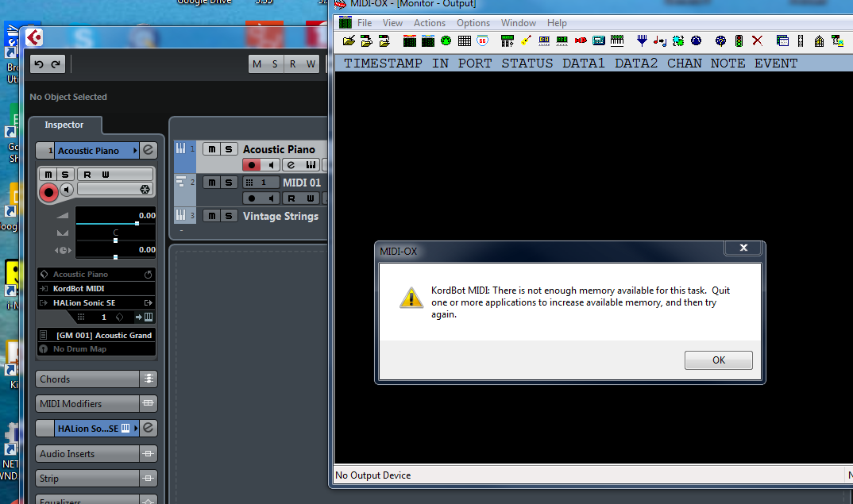853x504 pixels.
Task: Open the Actions menu in MIDI-OX
Action: click(429, 23)
